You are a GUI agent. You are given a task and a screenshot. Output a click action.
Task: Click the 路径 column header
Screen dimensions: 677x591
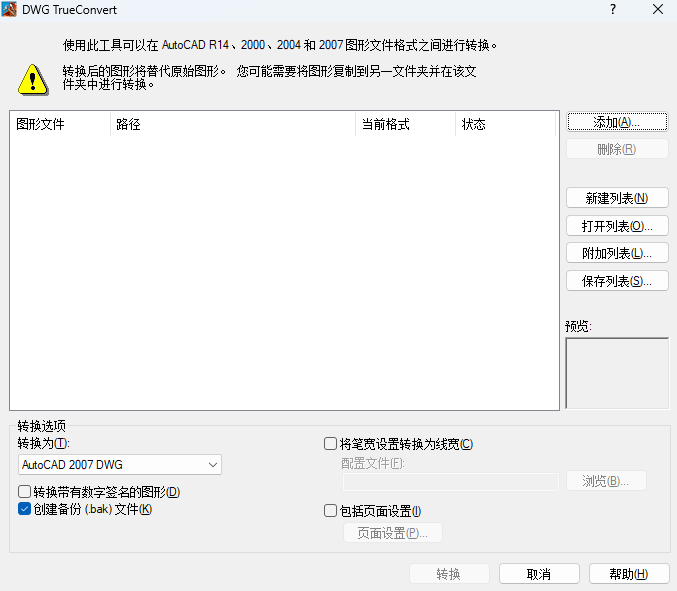point(232,124)
